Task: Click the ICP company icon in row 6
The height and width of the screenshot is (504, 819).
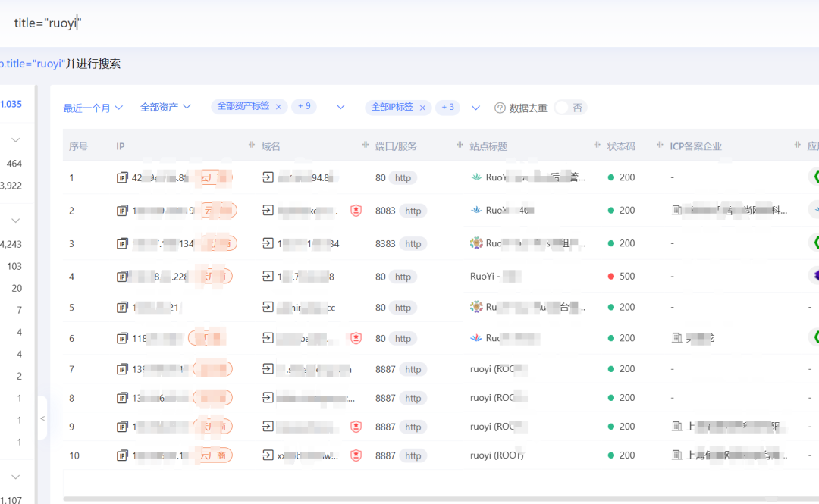Action: [x=677, y=338]
